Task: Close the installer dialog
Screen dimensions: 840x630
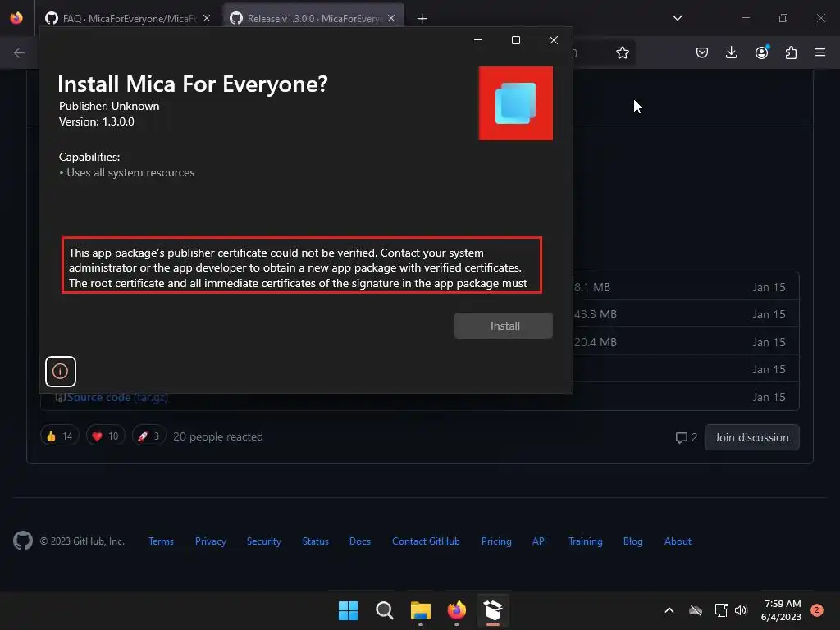Action: [x=554, y=40]
